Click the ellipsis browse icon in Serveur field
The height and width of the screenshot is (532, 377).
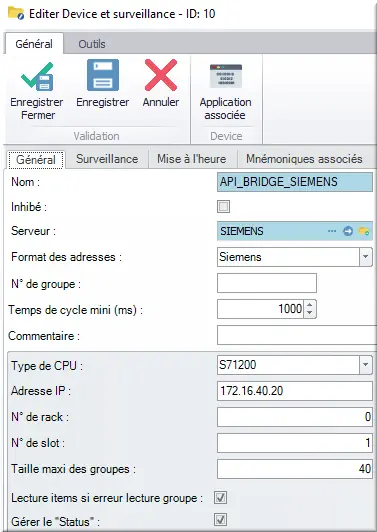point(332,231)
